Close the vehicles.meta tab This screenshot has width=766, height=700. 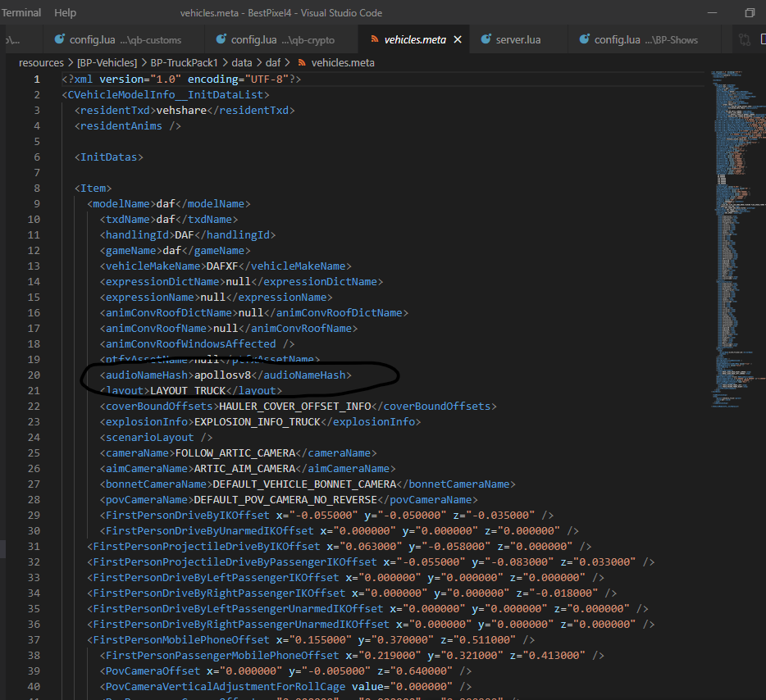[x=458, y=39]
